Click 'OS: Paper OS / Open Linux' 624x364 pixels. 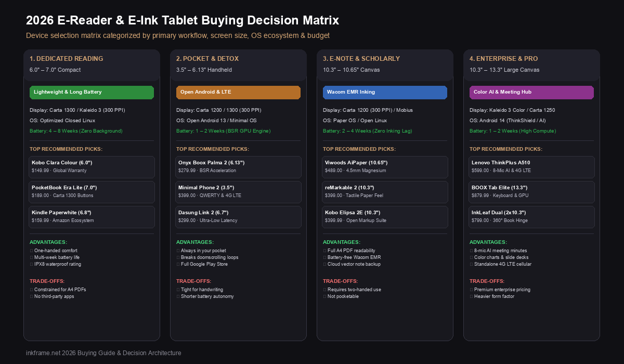(354, 121)
